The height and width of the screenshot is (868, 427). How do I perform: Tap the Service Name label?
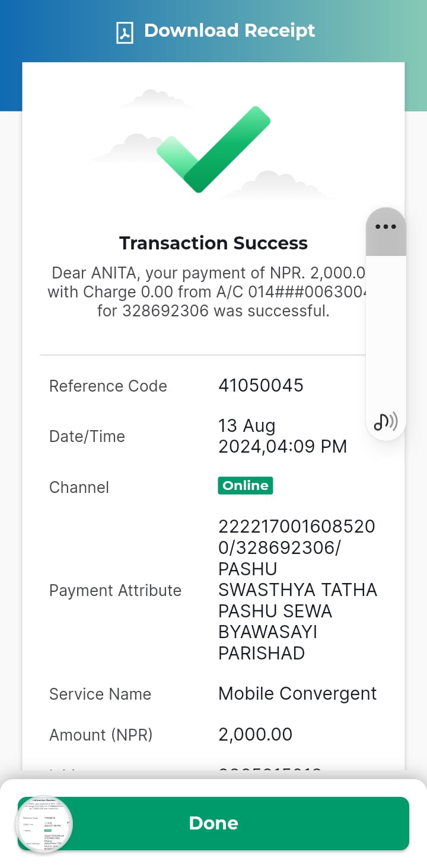click(x=100, y=694)
